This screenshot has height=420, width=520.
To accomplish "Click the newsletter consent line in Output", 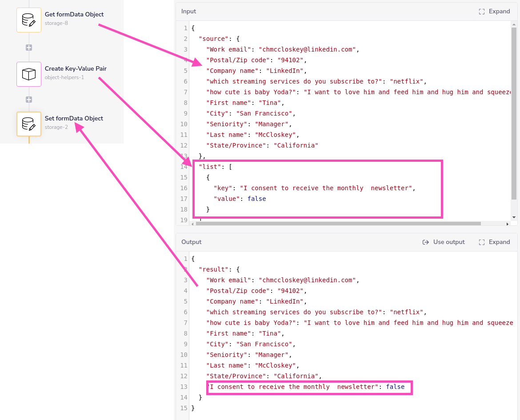I will coord(307,387).
